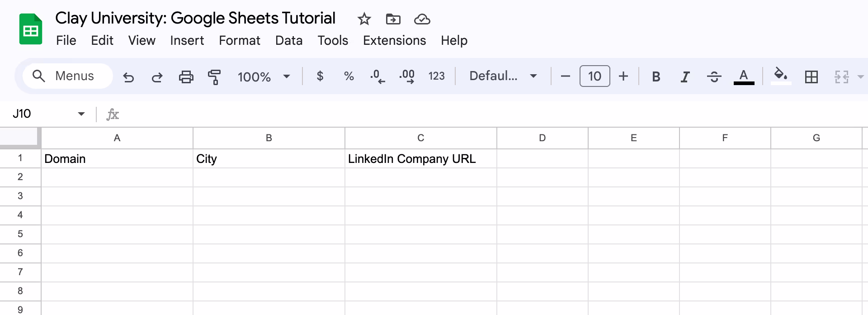Screen dimensions: 868x315
Task: Click the Undo arrow
Action: click(x=128, y=76)
